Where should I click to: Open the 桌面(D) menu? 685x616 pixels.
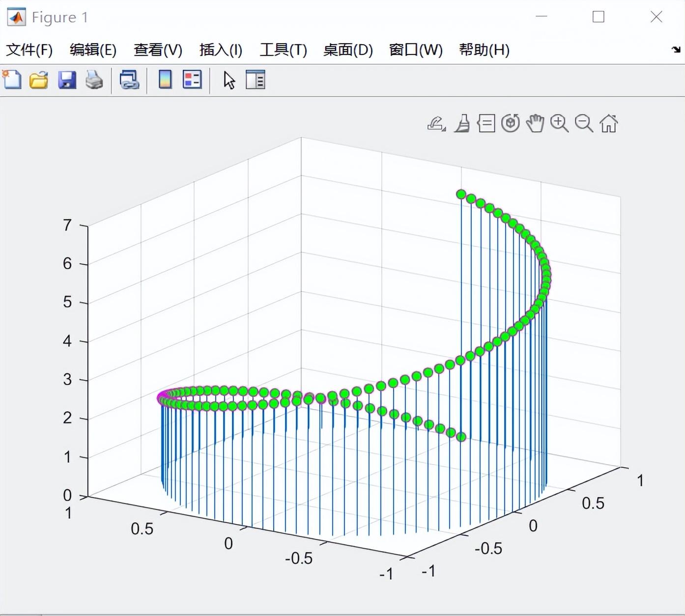click(348, 50)
